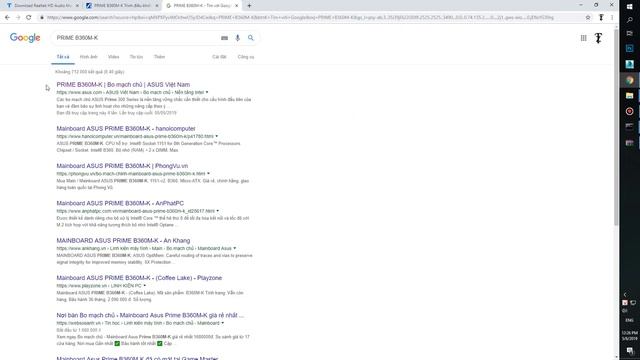This screenshot has width=640, height=360.
Task: Click the magnifier search button
Action: click(251, 38)
